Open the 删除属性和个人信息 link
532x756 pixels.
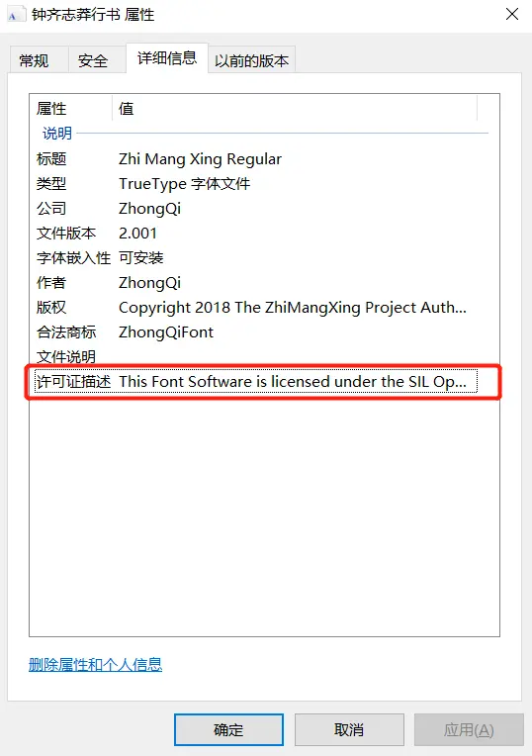95,665
